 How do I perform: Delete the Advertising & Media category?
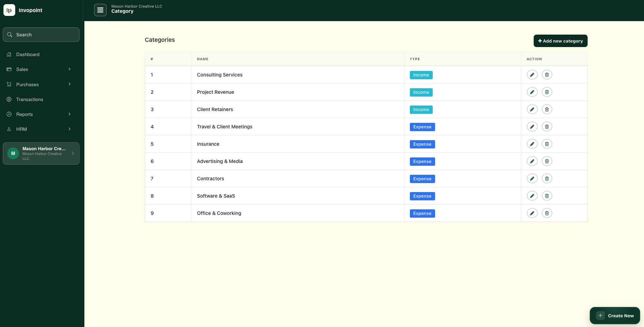click(x=547, y=161)
